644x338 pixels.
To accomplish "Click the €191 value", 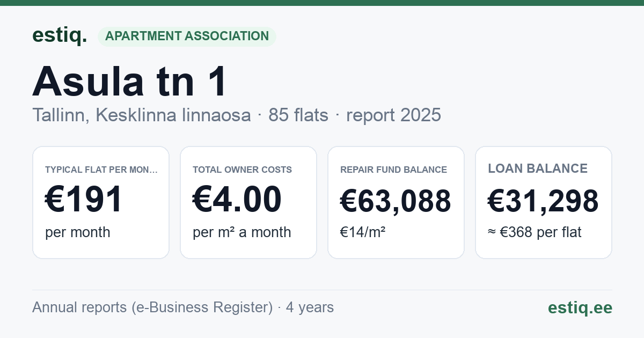I will 84,199.
